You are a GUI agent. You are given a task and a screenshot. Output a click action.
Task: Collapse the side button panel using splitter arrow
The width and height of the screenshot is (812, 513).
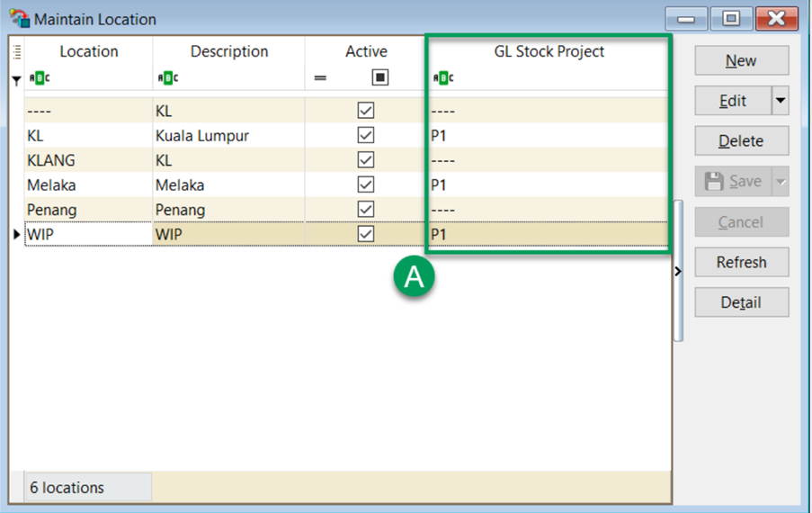click(x=678, y=271)
